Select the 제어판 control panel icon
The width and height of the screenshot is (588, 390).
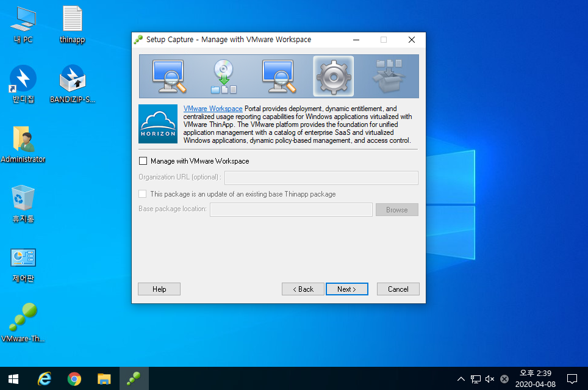(x=23, y=264)
